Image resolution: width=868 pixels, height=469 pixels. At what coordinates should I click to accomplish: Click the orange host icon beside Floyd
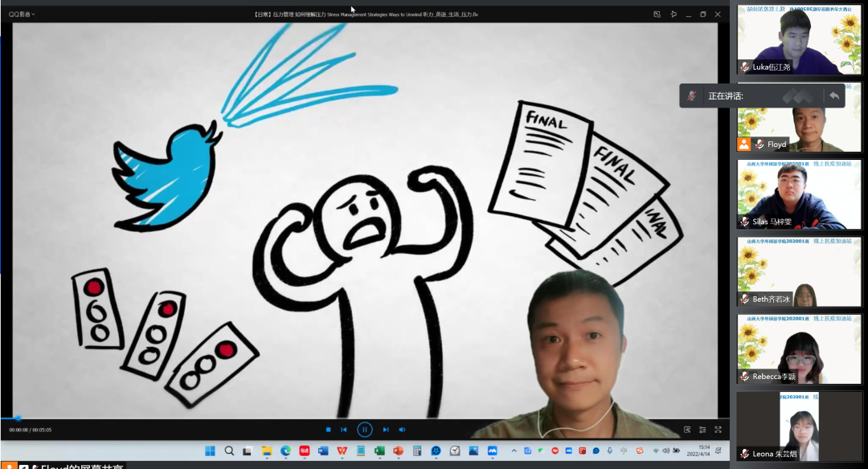[744, 144]
